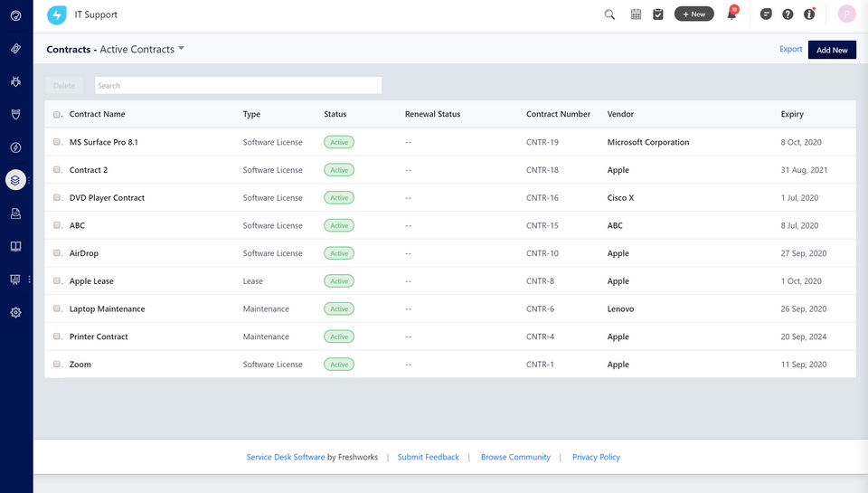Open the Purchase Orders icon in sidebar
This screenshot has height=493, width=868.
tap(16, 213)
